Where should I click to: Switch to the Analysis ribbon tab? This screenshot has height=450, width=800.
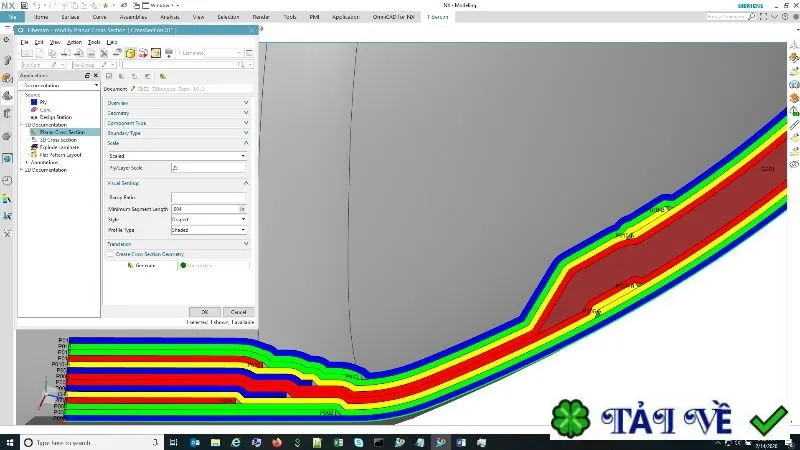(169, 17)
